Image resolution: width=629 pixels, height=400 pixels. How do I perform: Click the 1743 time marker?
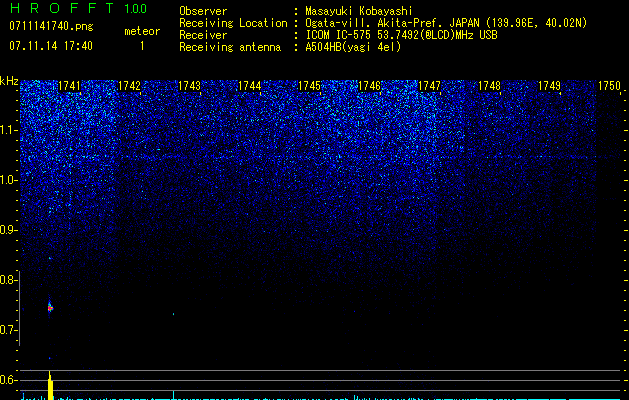(x=189, y=86)
